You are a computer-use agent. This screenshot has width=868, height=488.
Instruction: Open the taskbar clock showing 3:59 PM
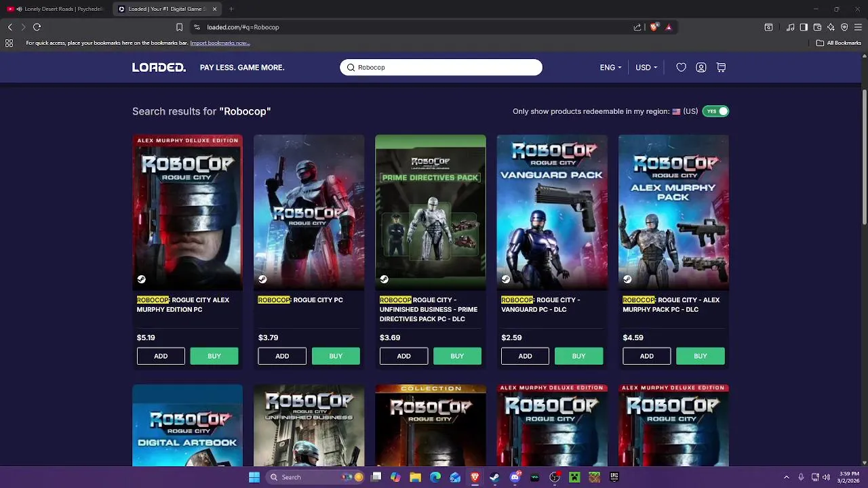point(849,477)
